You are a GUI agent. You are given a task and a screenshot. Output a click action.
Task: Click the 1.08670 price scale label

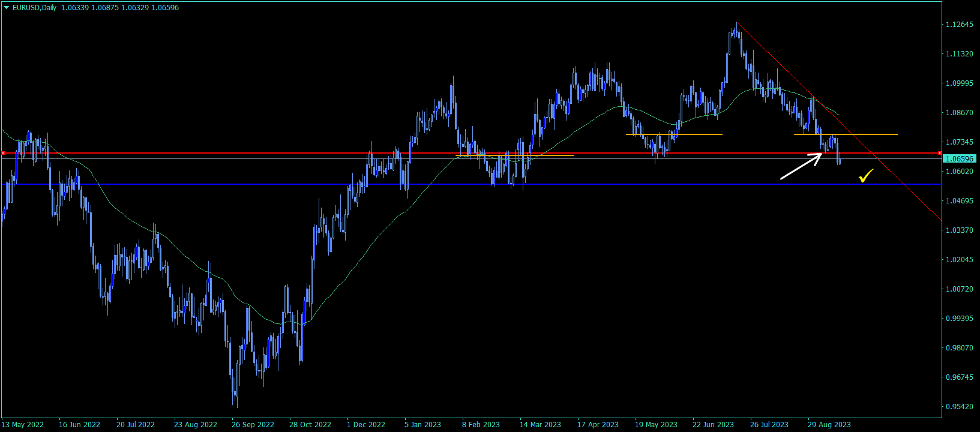click(959, 113)
